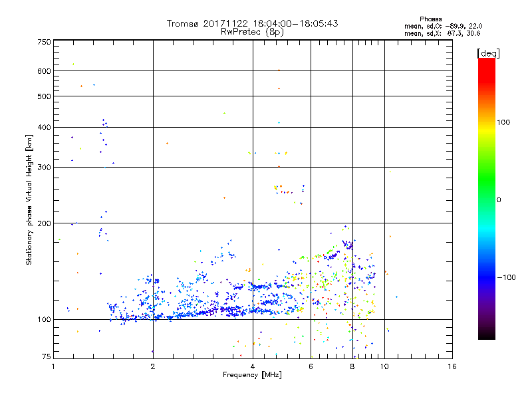Click the '600' y-axis tick label

click(44, 71)
